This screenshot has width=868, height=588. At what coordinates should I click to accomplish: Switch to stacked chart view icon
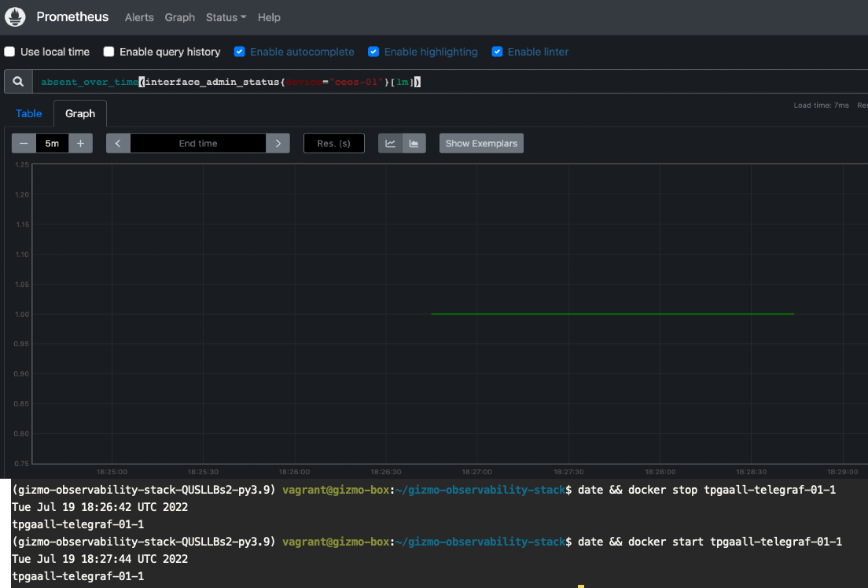coord(414,143)
